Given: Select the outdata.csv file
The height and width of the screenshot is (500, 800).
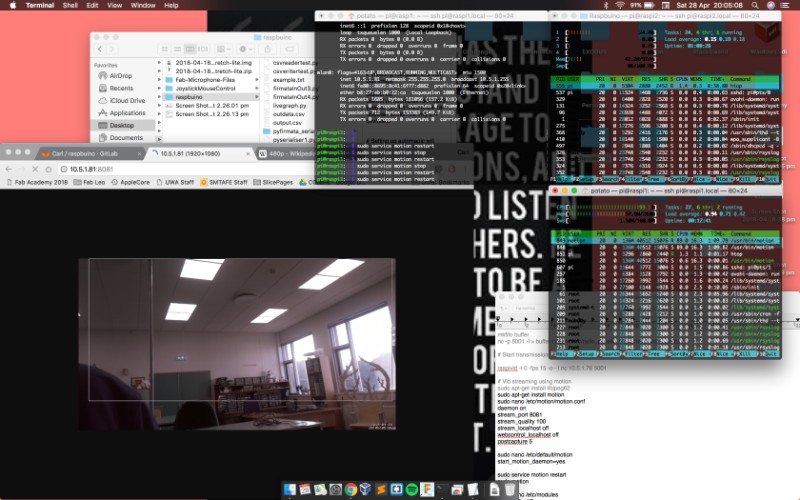Looking at the screenshot, I should click(288, 114).
